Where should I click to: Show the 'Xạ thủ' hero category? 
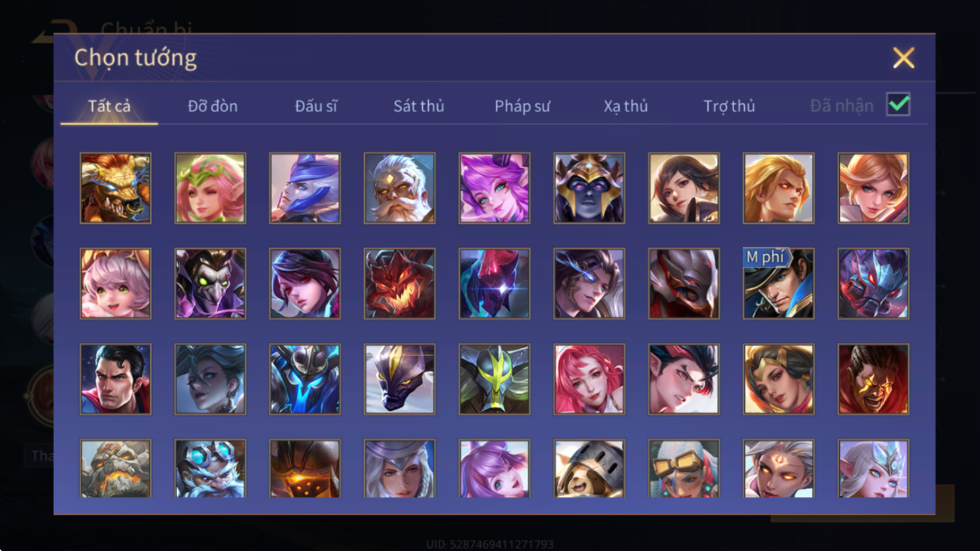tap(626, 106)
